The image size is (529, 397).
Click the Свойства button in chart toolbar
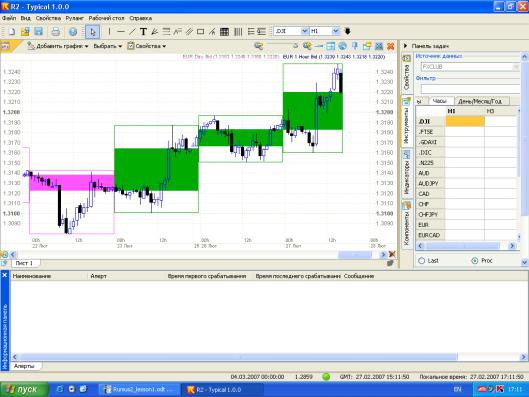click(147, 46)
